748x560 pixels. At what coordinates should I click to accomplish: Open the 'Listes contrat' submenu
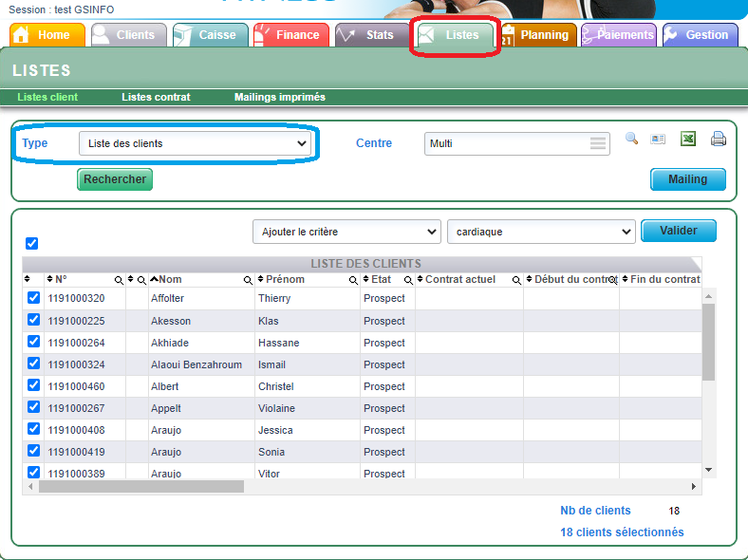tap(156, 97)
